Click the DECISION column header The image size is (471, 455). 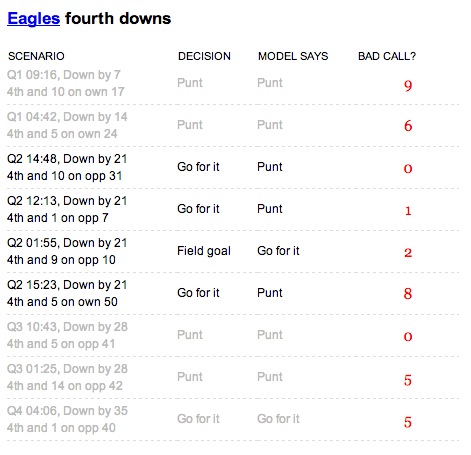pyautogui.click(x=204, y=56)
